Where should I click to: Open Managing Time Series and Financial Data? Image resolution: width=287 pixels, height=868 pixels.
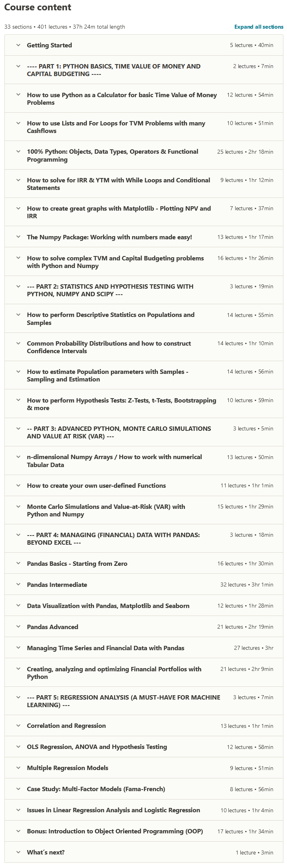click(x=106, y=648)
